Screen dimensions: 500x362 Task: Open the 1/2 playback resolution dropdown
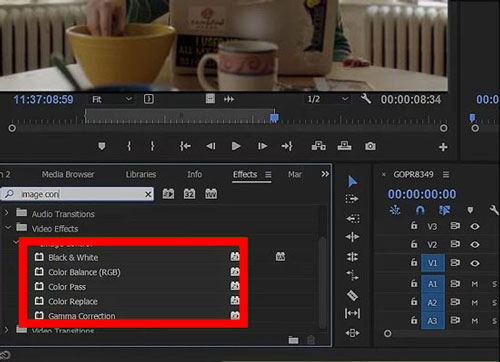point(327,99)
